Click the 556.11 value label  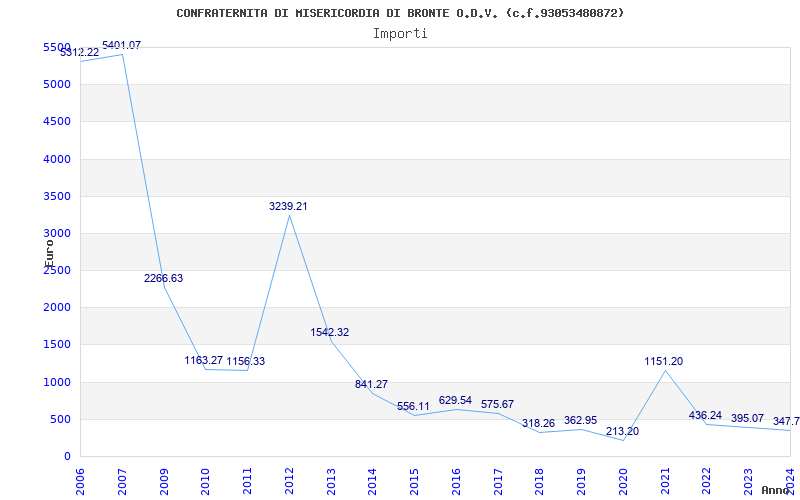413,407
